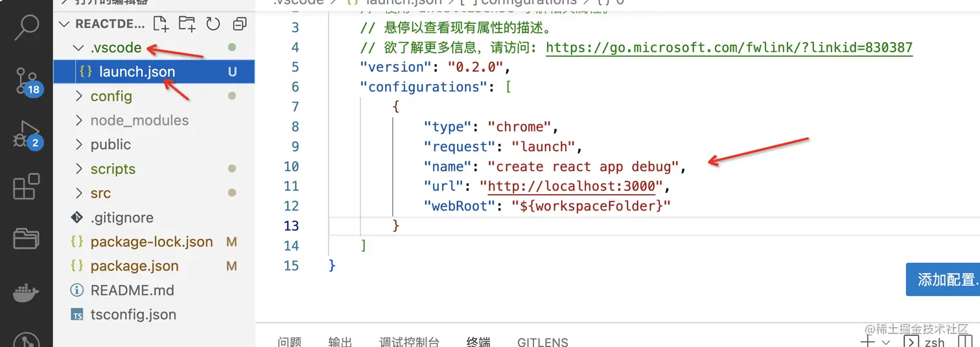Click the TS icon beside tsconfig.json

[77, 315]
